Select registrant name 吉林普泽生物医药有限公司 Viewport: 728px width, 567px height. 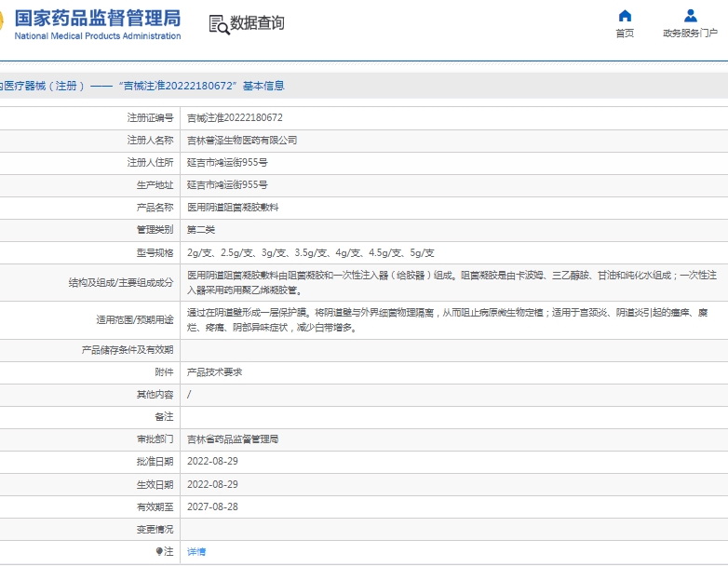point(242,141)
